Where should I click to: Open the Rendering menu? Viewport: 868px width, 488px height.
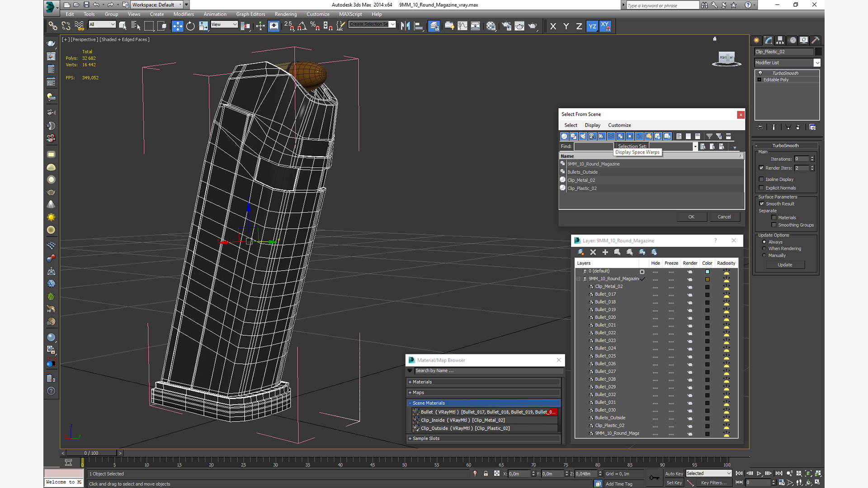point(286,14)
